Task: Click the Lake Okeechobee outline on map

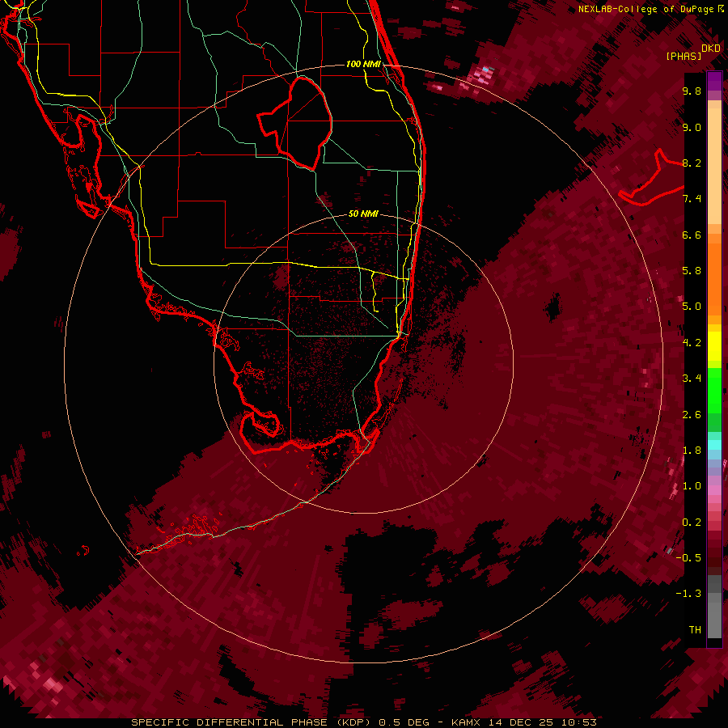Action: click(x=295, y=123)
